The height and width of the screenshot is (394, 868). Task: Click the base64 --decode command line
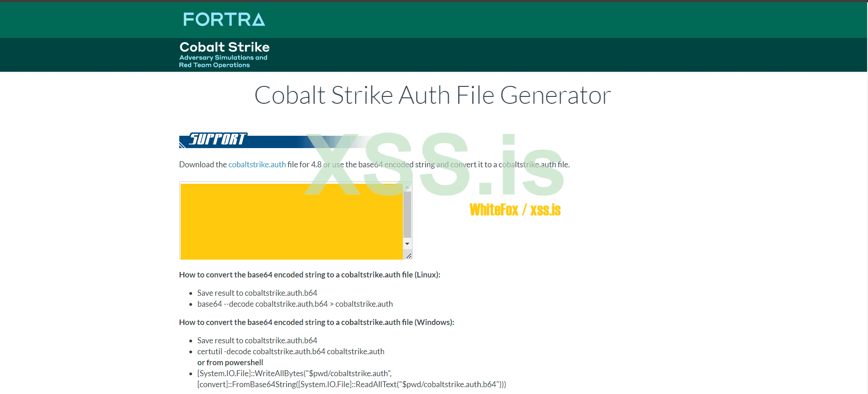pos(295,304)
